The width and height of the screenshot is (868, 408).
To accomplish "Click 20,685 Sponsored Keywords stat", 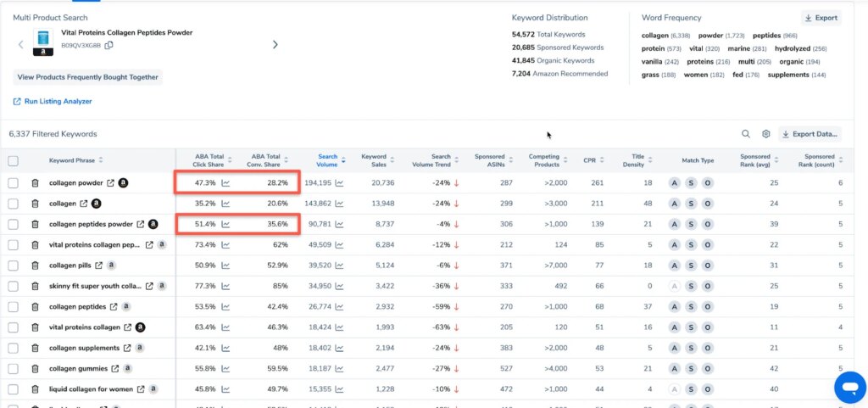I will coord(558,48).
